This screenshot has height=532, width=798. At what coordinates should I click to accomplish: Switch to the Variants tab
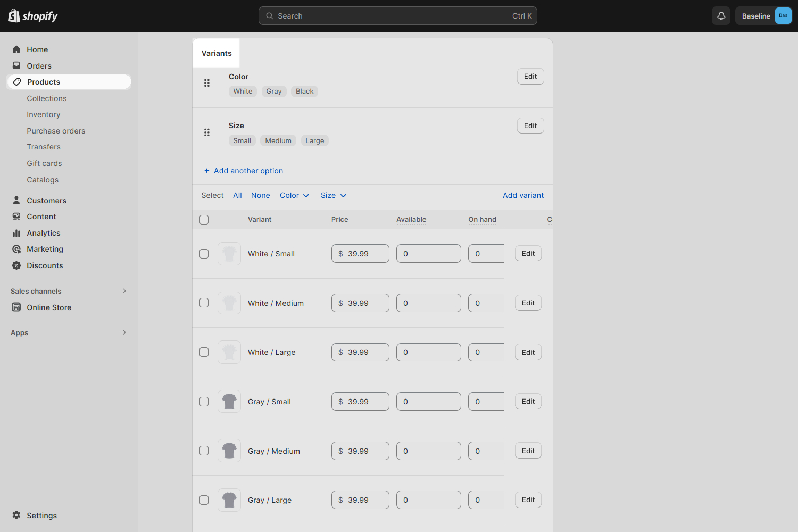[x=216, y=53]
